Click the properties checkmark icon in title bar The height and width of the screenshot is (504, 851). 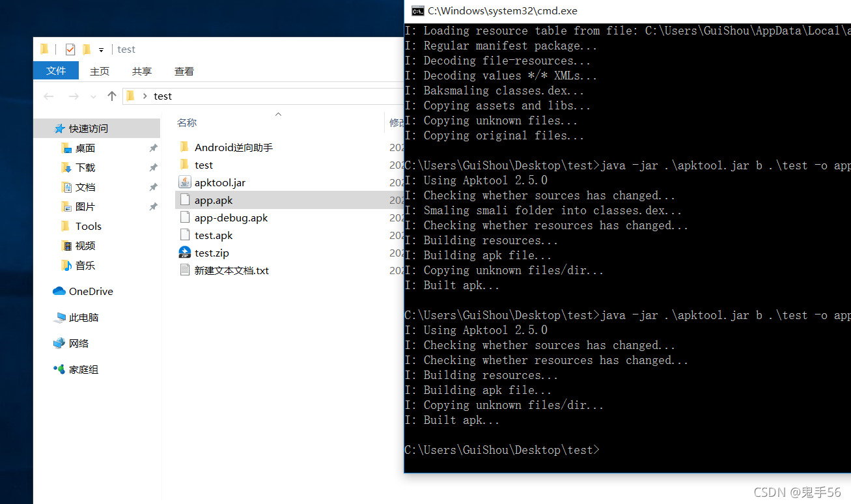70,49
